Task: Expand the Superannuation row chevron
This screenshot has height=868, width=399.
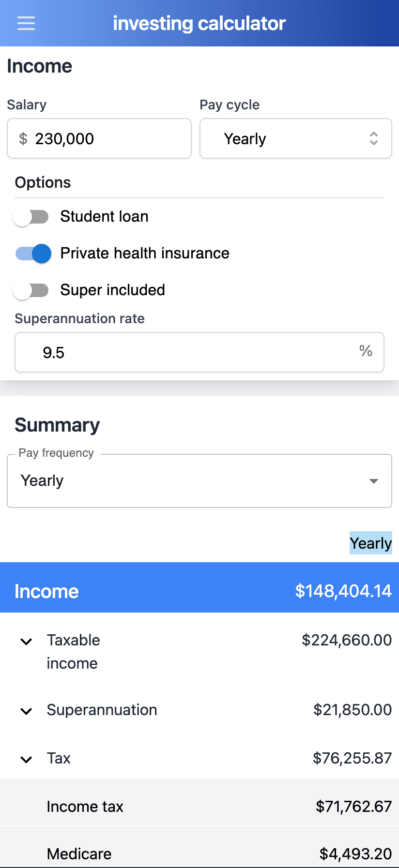Action: (26, 711)
